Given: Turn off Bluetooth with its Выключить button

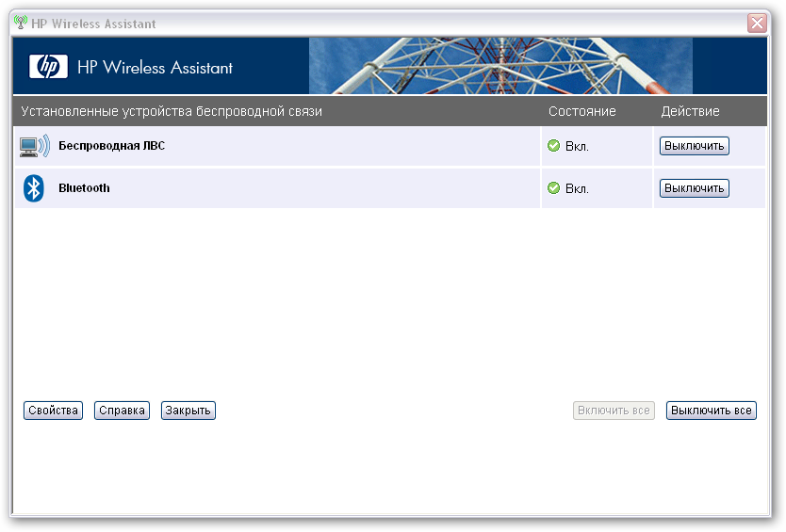Looking at the screenshot, I should (695, 188).
